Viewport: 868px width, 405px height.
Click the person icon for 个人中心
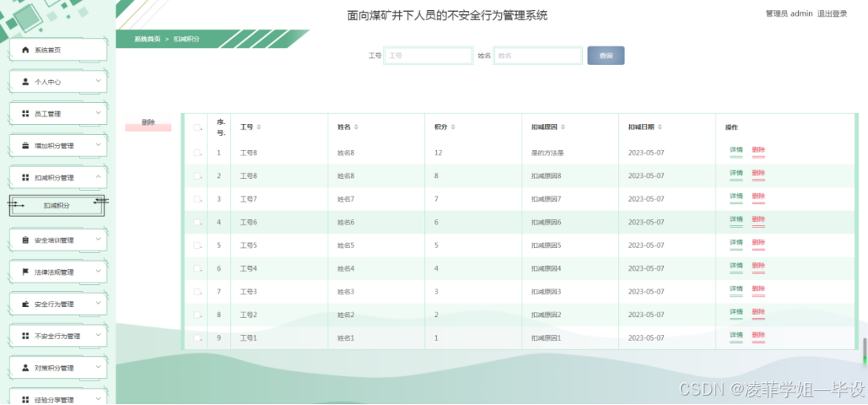click(25, 82)
